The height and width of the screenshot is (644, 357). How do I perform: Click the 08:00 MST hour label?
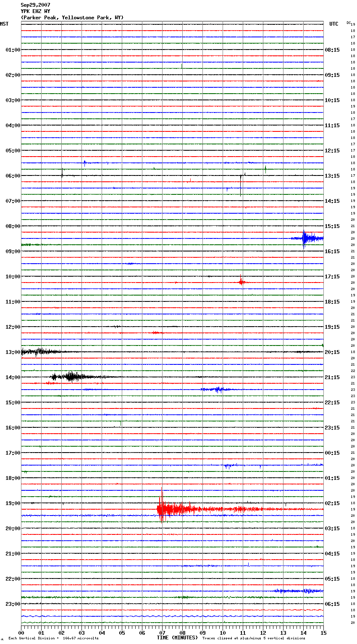tap(13, 226)
